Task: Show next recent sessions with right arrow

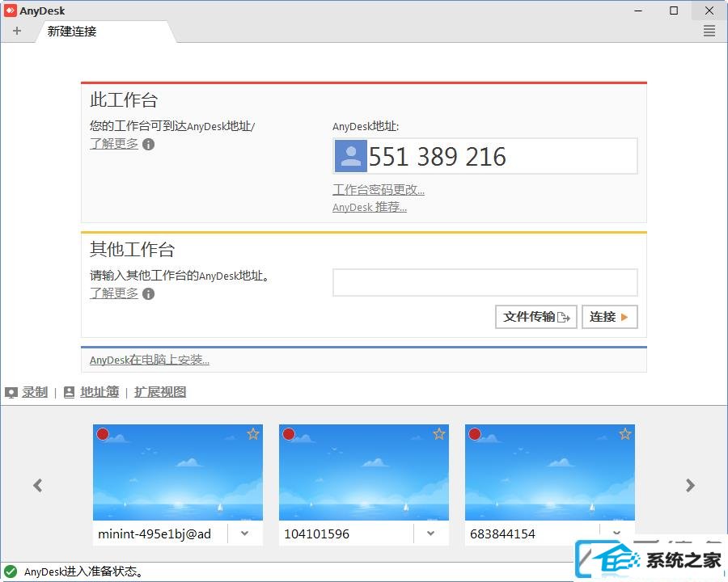Action: [691, 486]
